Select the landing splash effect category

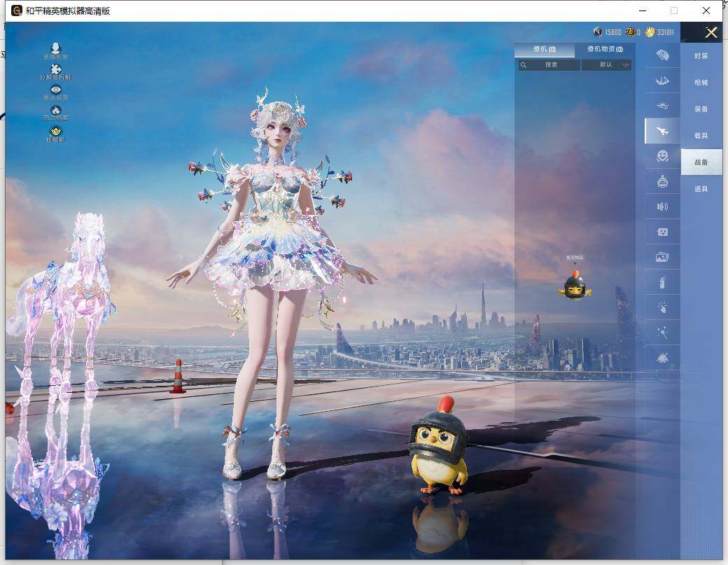point(662,81)
